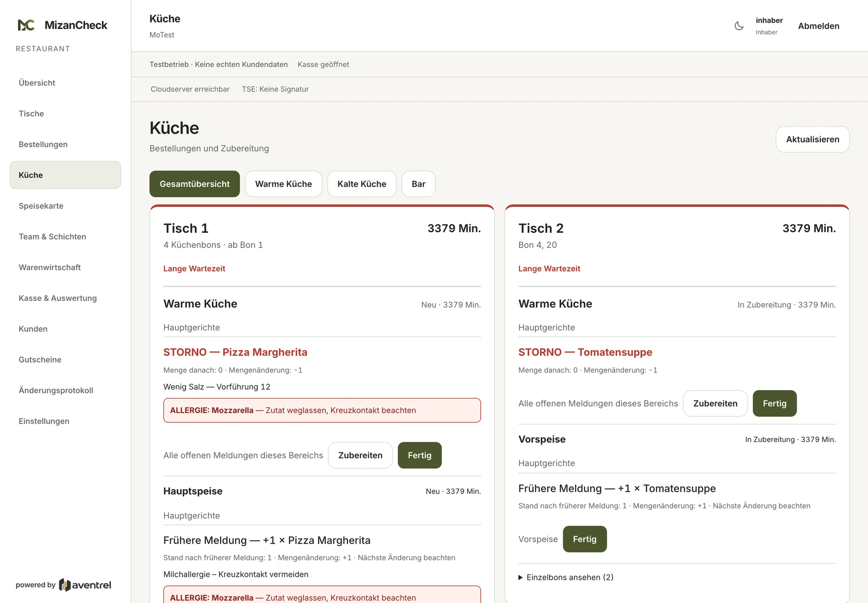Screen dimensions: 868x603
Task: Click the TSE: Keine Signatur status
Action: 275,89
